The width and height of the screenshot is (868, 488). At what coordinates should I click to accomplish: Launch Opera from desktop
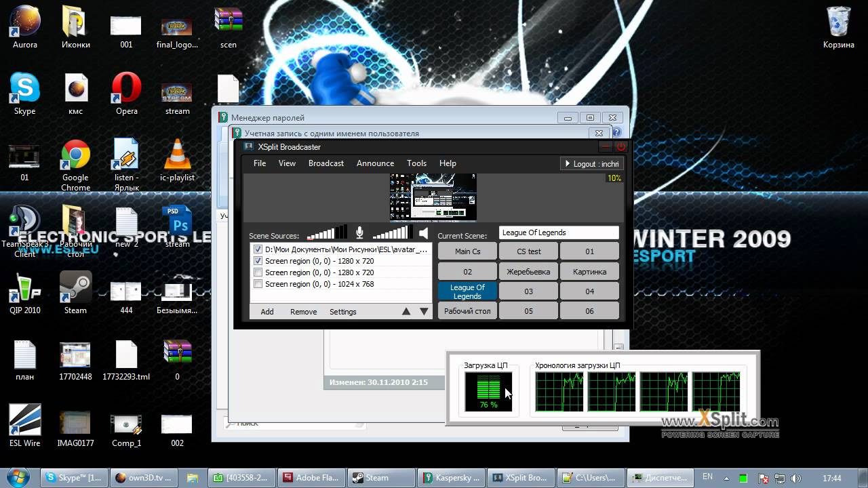point(127,94)
